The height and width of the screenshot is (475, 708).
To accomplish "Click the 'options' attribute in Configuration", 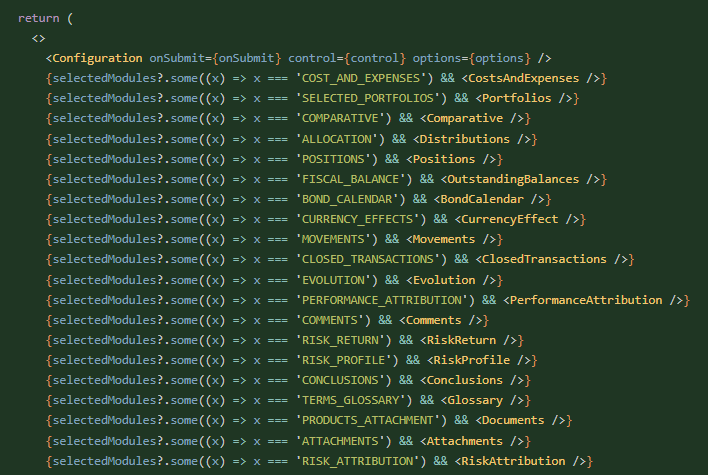I will tap(437, 58).
